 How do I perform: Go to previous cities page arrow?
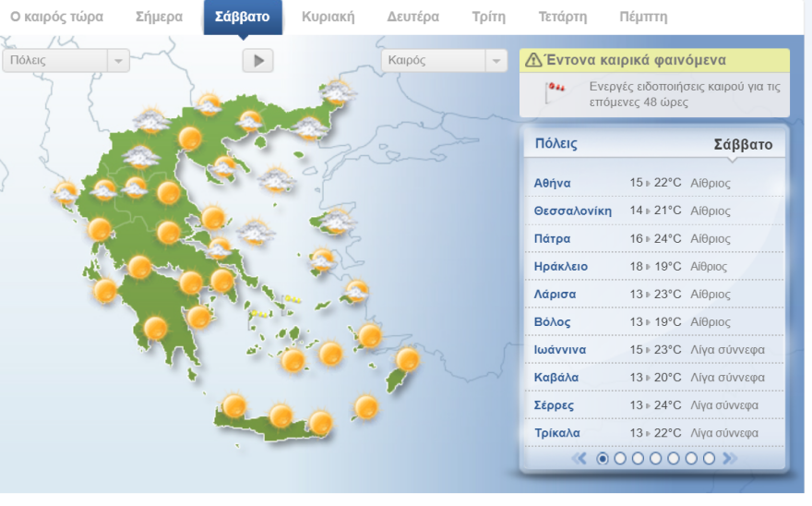579,458
